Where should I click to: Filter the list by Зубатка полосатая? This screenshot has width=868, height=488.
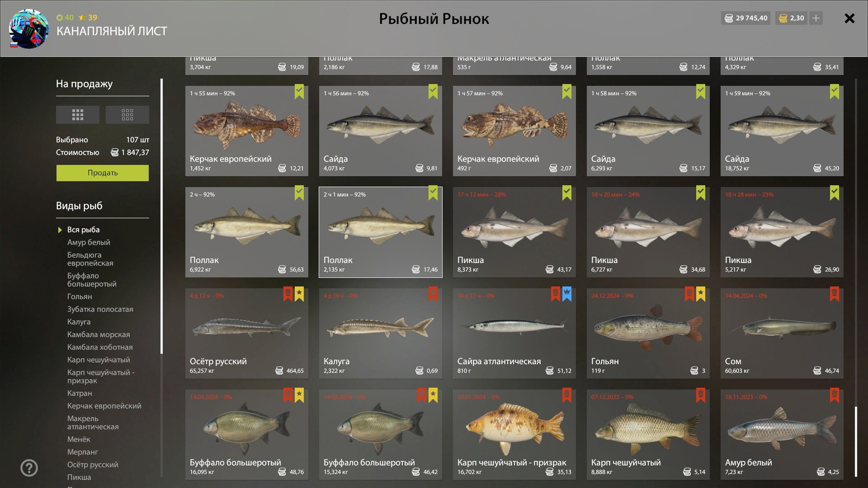[100, 309]
